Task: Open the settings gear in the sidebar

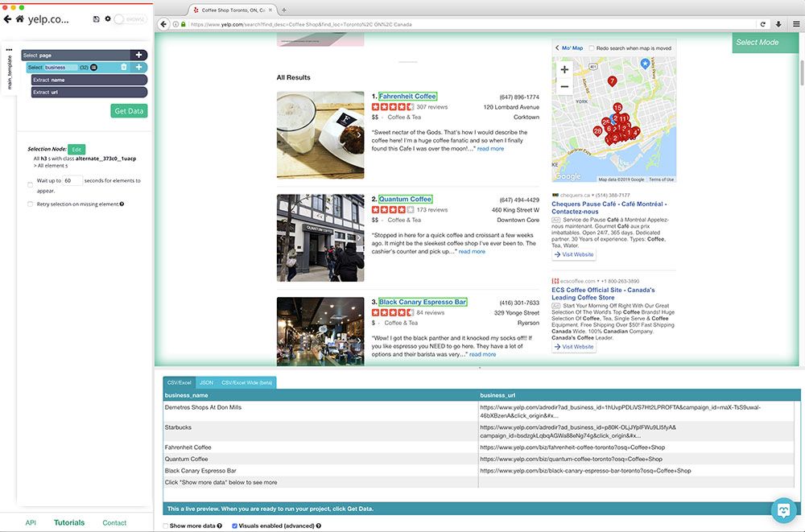Action: 108,19
